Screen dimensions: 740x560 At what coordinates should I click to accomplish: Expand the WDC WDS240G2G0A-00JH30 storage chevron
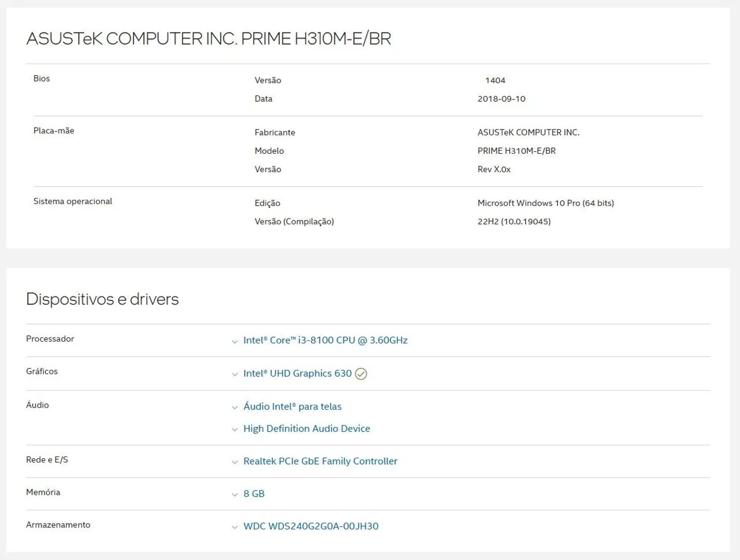(x=235, y=527)
